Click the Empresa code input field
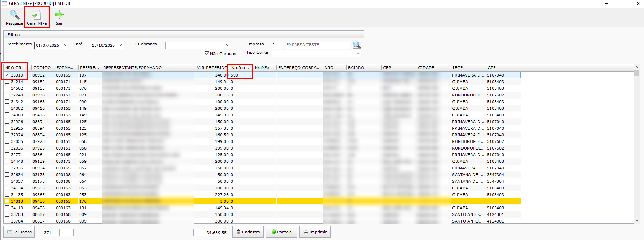 (x=277, y=45)
